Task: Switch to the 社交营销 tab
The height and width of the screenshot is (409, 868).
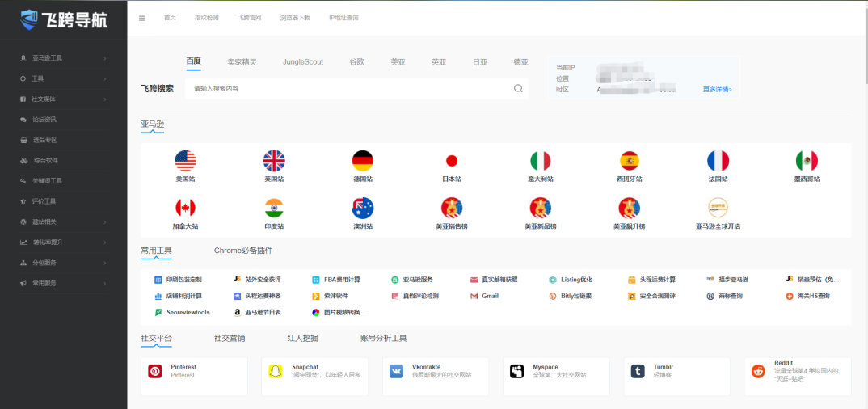Action: (230, 338)
